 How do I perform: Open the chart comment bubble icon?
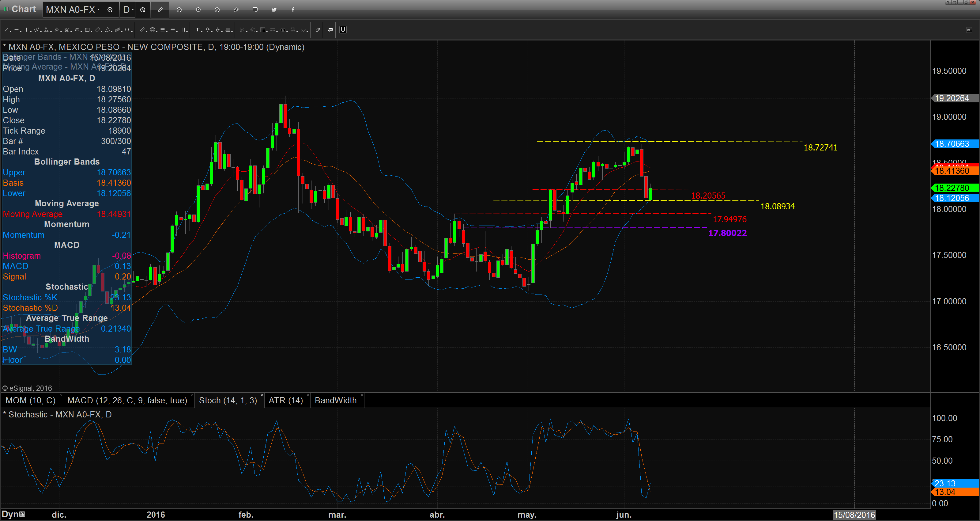click(255, 10)
